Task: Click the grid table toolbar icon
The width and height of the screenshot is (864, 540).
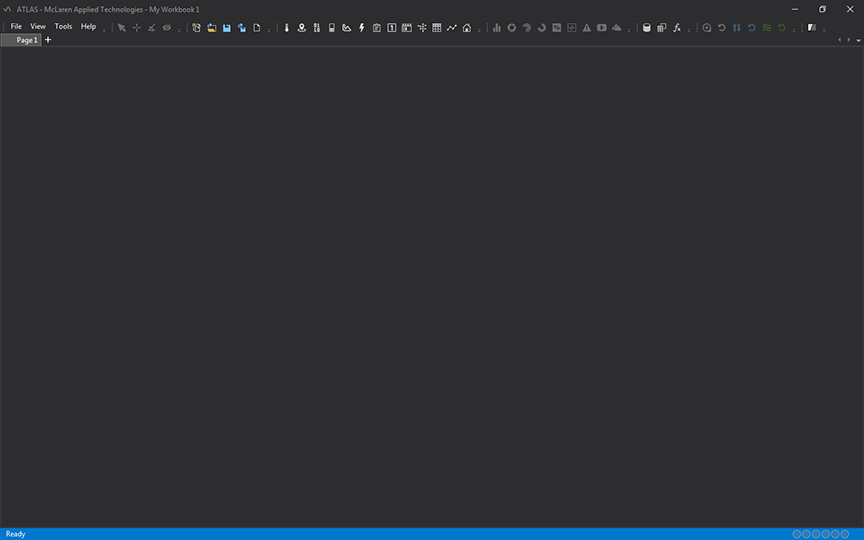Action: tap(437, 27)
